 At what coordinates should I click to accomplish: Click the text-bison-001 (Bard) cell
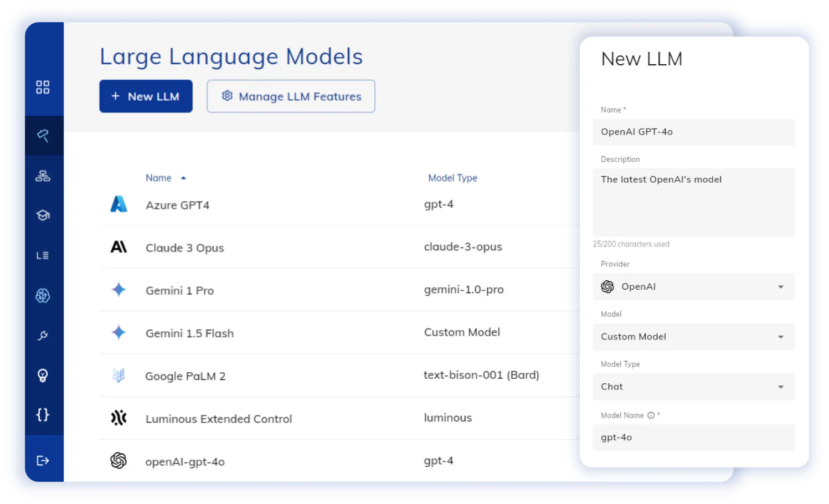point(481,375)
